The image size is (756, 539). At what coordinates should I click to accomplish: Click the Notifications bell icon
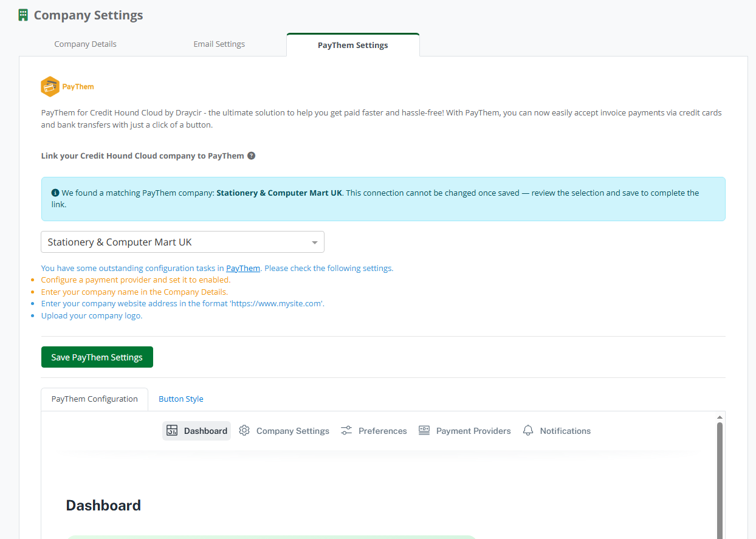[528, 431]
